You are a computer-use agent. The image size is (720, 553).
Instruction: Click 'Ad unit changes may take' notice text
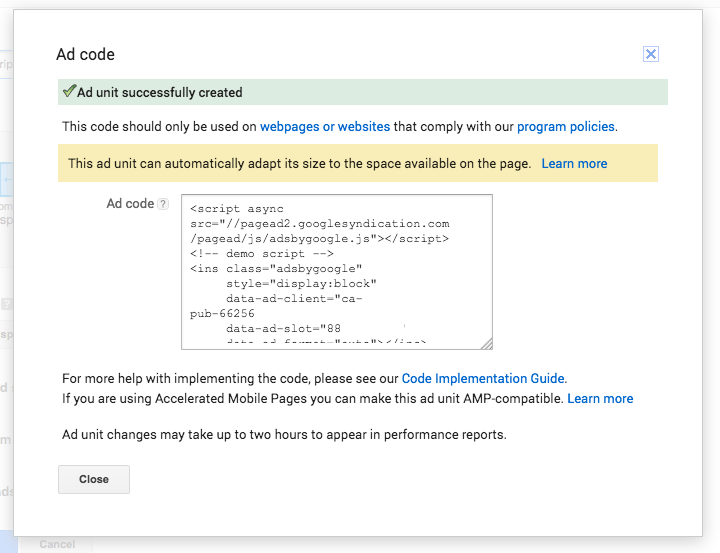click(x=284, y=434)
